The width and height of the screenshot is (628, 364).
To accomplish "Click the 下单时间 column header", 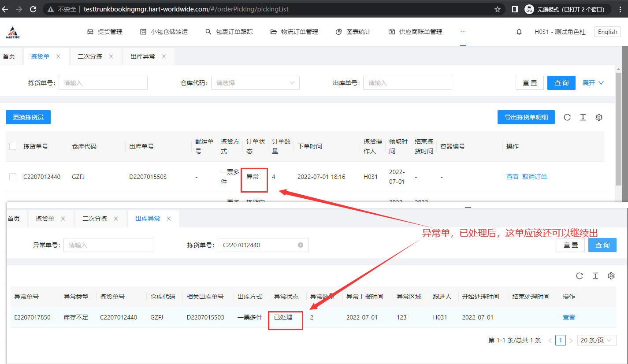I will (x=309, y=146).
